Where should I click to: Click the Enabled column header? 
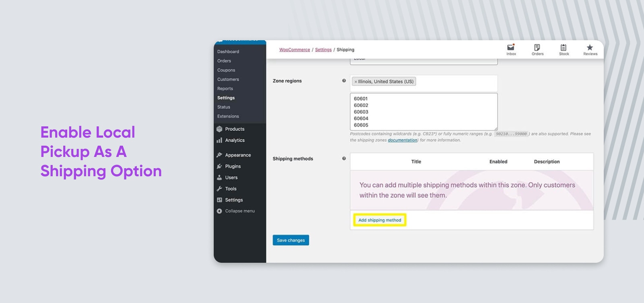498,162
